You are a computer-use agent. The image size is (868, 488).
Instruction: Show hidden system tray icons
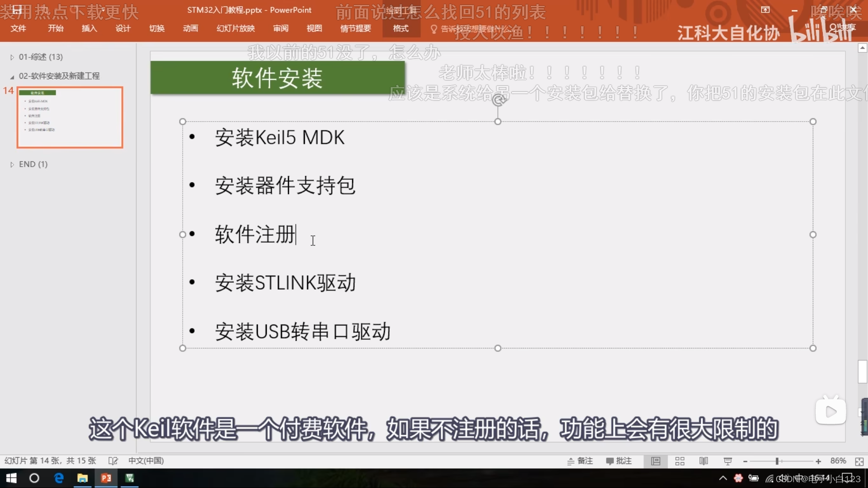click(x=723, y=478)
